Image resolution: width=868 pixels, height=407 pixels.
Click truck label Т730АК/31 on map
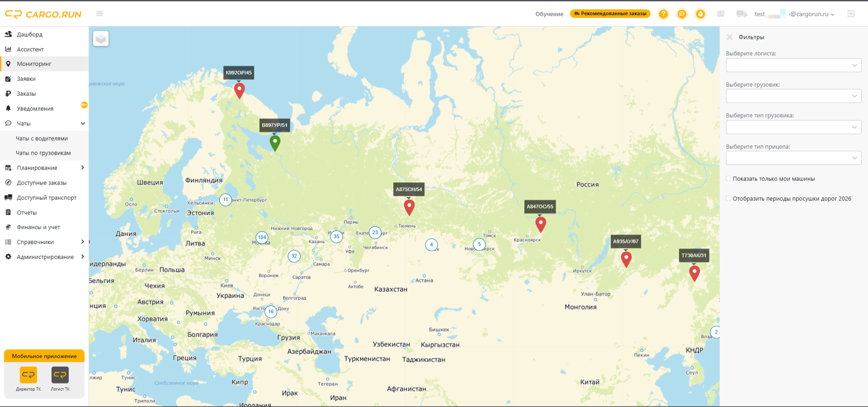(694, 256)
